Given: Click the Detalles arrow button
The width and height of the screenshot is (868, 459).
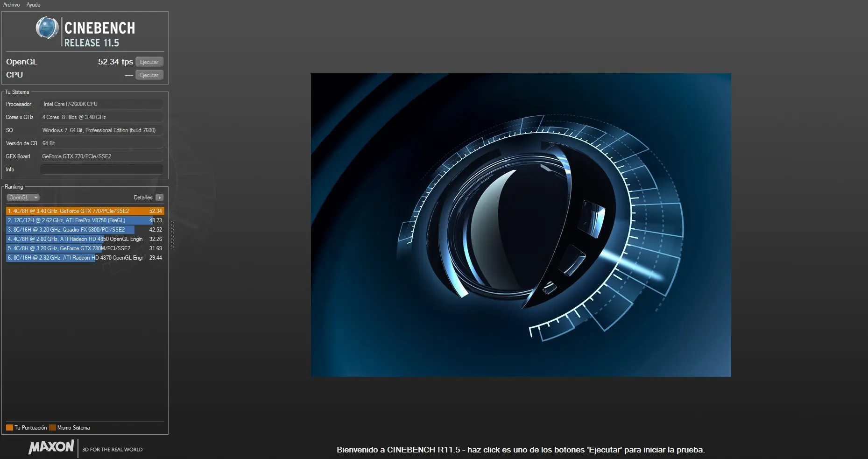Looking at the screenshot, I should click(160, 198).
